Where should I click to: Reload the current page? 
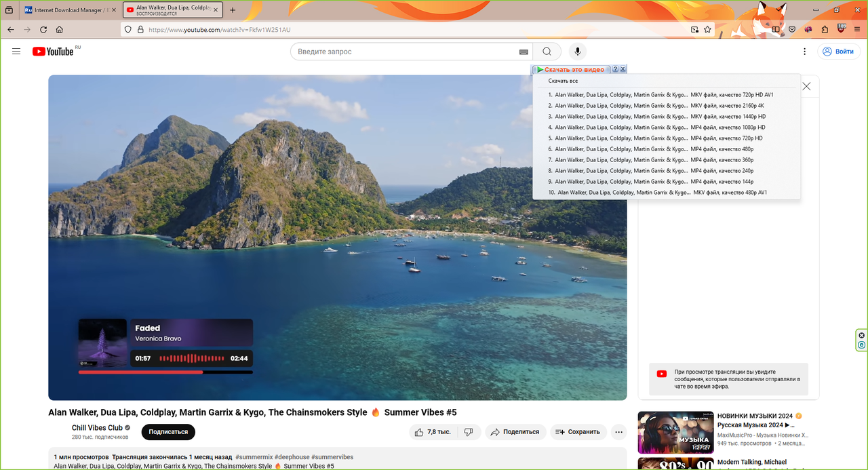point(43,30)
